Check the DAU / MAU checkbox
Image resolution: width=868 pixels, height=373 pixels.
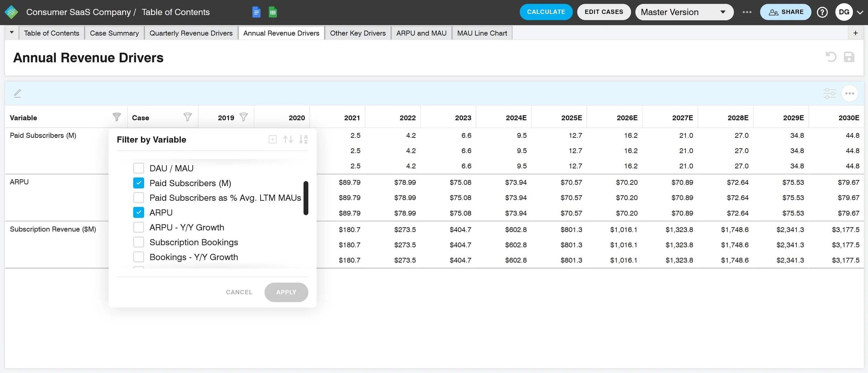point(139,168)
